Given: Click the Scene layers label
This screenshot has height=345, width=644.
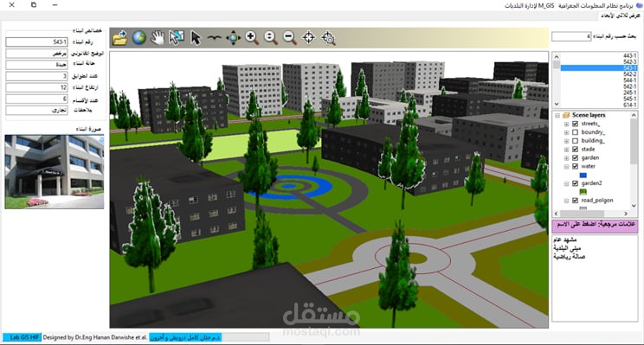Looking at the screenshot, I should pyautogui.click(x=589, y=115).
